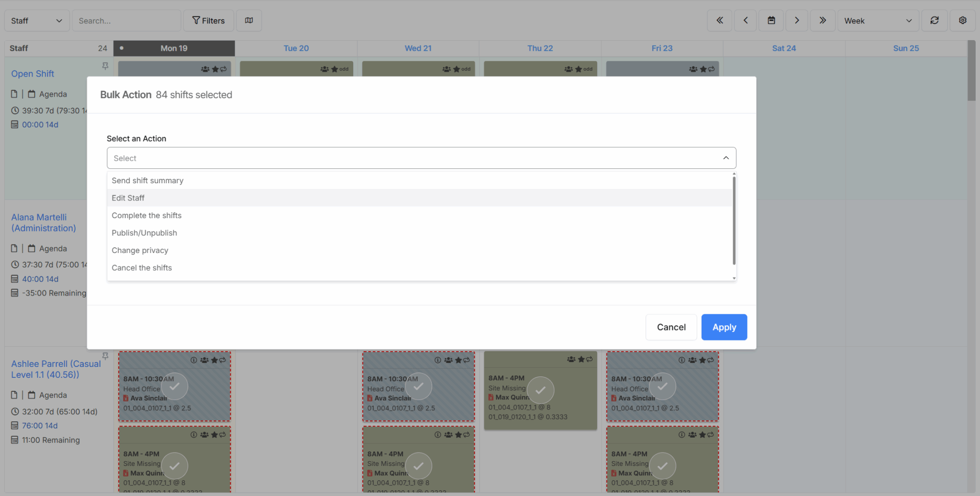The height and width of the screenshot is (496, 980).
Task: Click the refresh icon
Action: click(935, 21)
